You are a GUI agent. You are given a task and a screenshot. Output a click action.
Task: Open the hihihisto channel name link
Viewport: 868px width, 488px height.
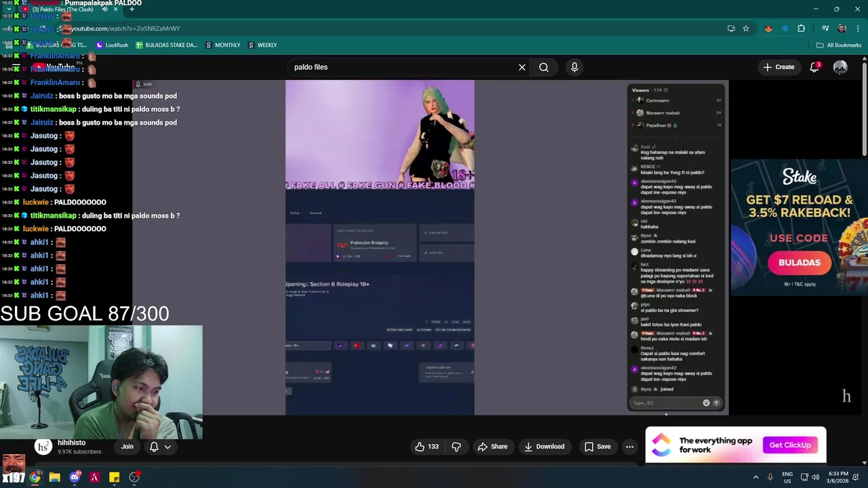(x=71, y=443)
